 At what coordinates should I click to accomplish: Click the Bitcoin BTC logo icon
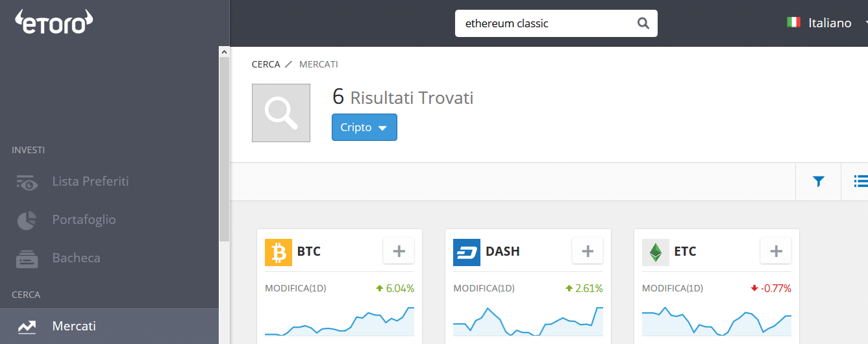(x=279, y=252)
